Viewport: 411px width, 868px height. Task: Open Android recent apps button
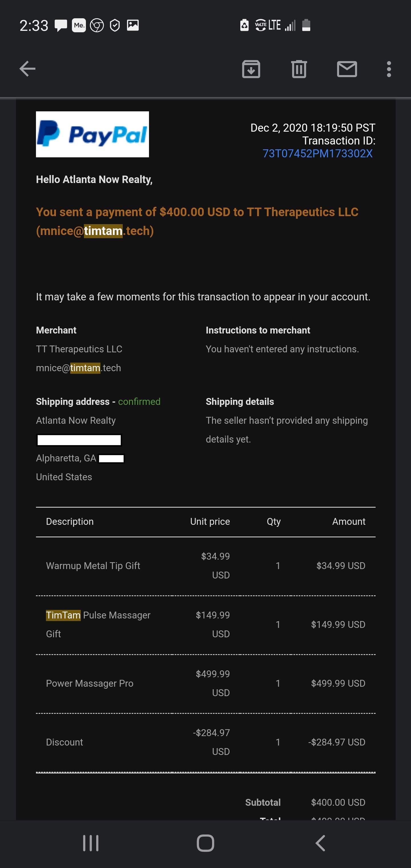point(91,843)
